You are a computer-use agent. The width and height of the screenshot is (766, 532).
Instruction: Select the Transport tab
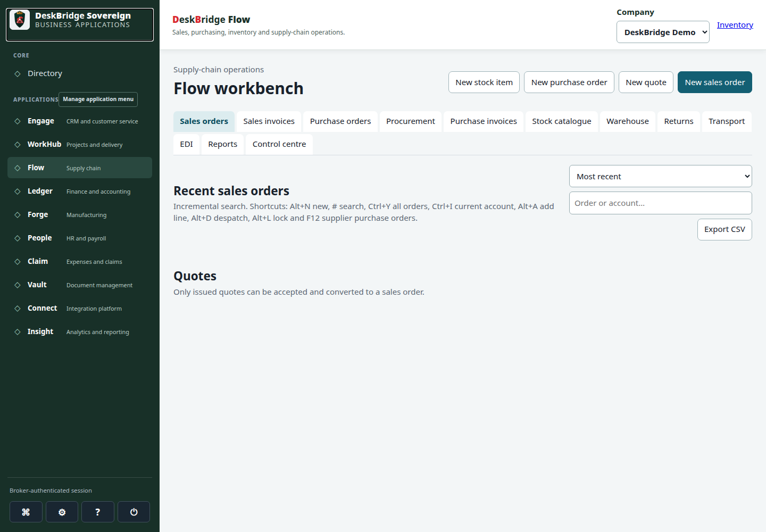coord(727,121)
